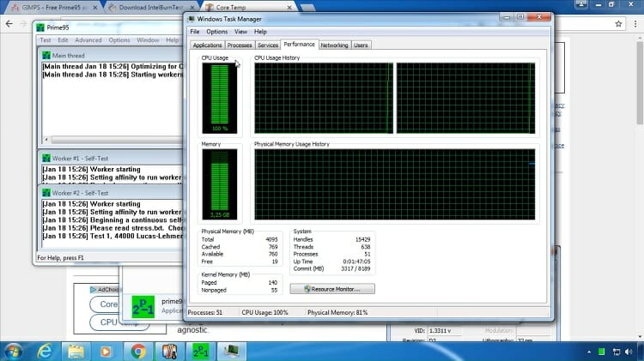This screenshot has height=361, width=644.
Task: Click the AdChoices link on the webpage
Action: [105, 290]
